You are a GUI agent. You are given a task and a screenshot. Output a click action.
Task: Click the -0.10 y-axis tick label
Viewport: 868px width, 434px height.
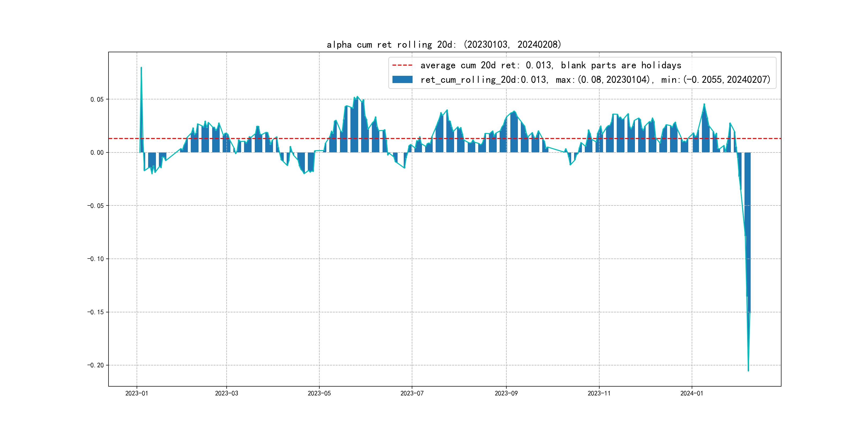(x=95, y=259)
